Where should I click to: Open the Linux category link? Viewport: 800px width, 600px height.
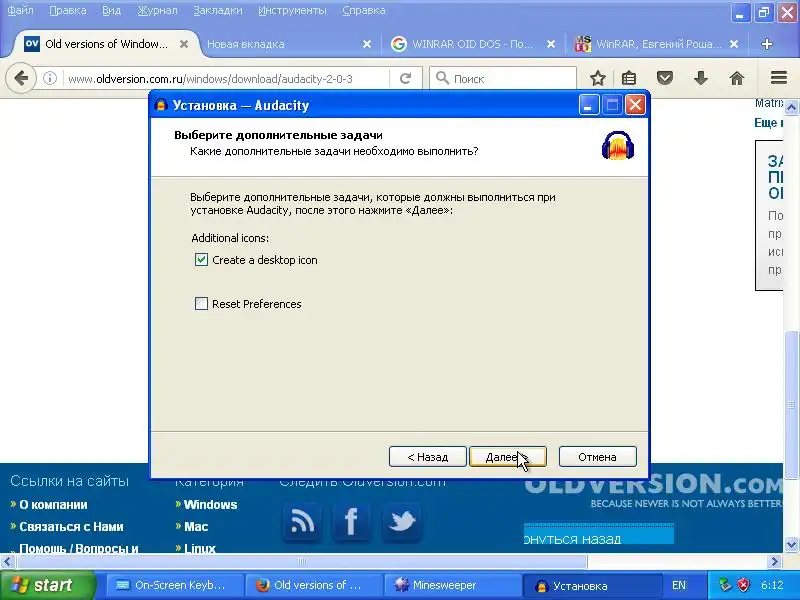pos(199,548)
